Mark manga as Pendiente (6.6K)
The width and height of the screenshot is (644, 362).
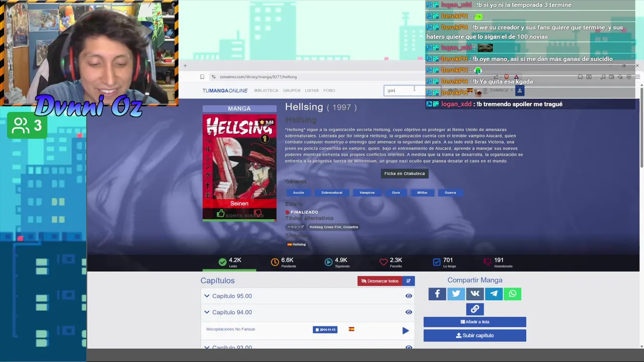pyautogui.click(x=283, y=262)
